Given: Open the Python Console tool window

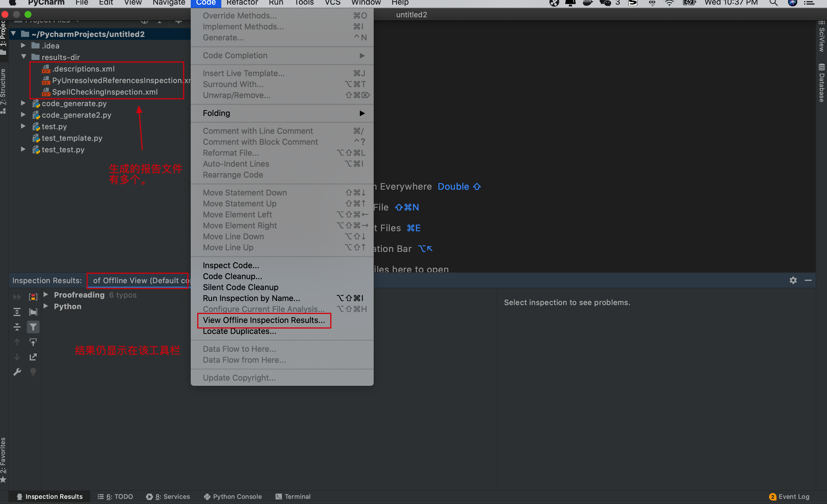Looking at the screenshot, I should coord(233,497).
